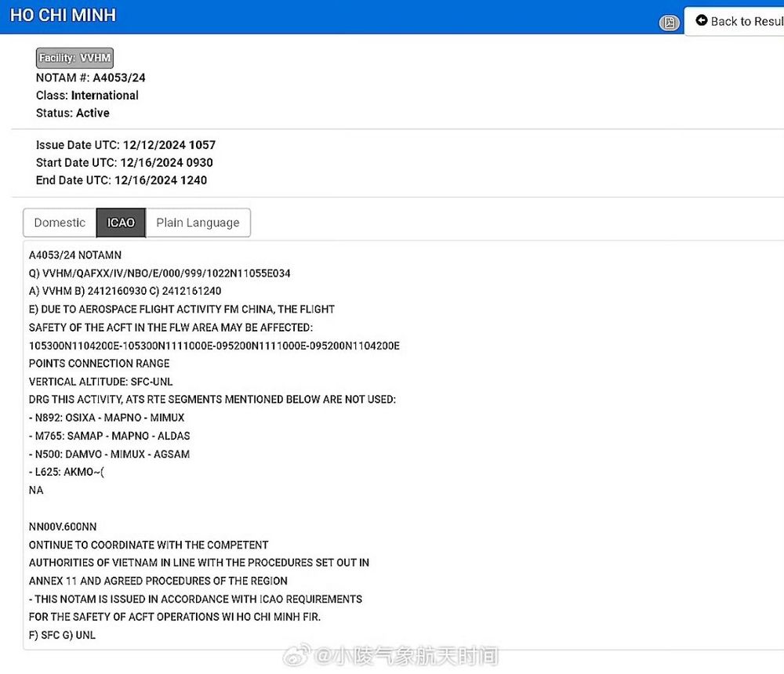Click the Facility: VVHM badge
The height and width of the screenshot is (674, 784).
74,58
